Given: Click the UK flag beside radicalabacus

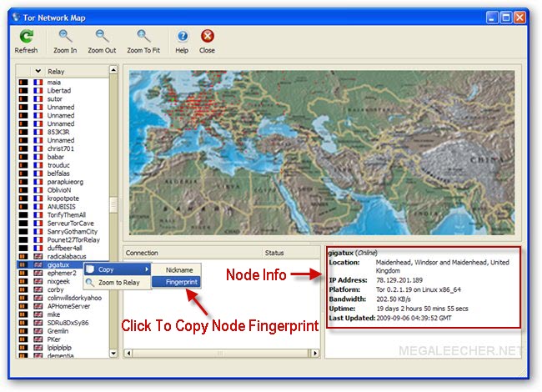Looking at the screenshot, I should pos(38,257).
